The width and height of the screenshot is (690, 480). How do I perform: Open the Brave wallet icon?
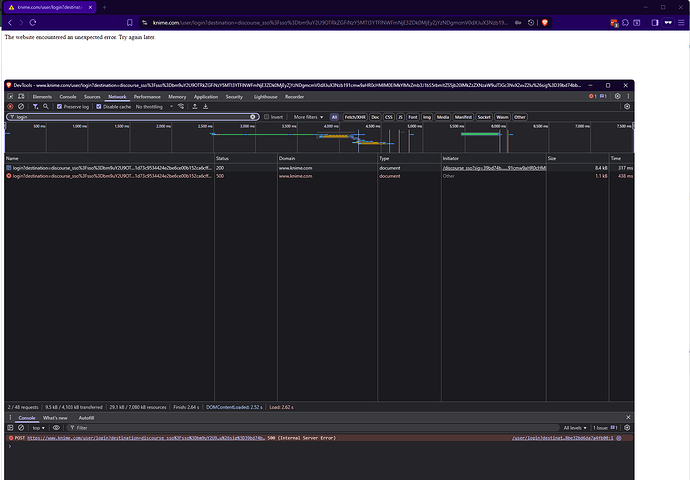637,22
